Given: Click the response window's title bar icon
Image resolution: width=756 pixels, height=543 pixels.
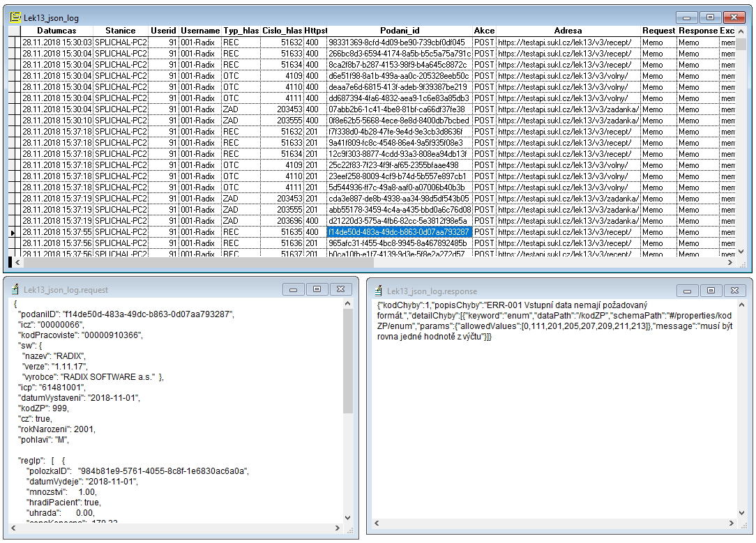Looking at the screenshot, I should 377,291.
